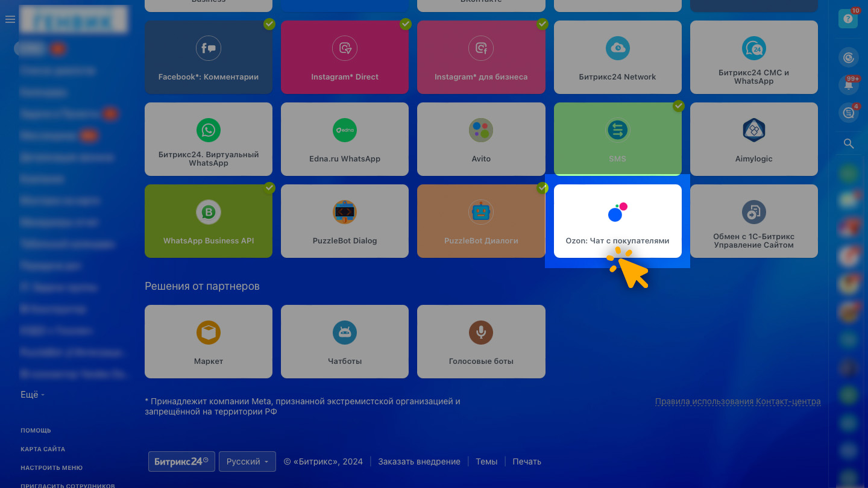868x488 pixels.
Task: Click the round icon below help button
Action: 849,57
